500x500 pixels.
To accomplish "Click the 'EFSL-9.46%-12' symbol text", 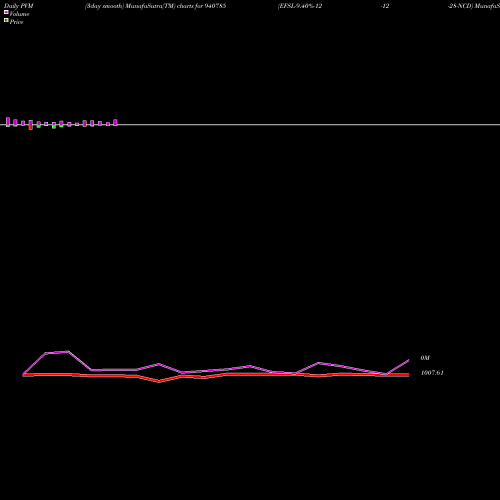I will tap(300, 6).
